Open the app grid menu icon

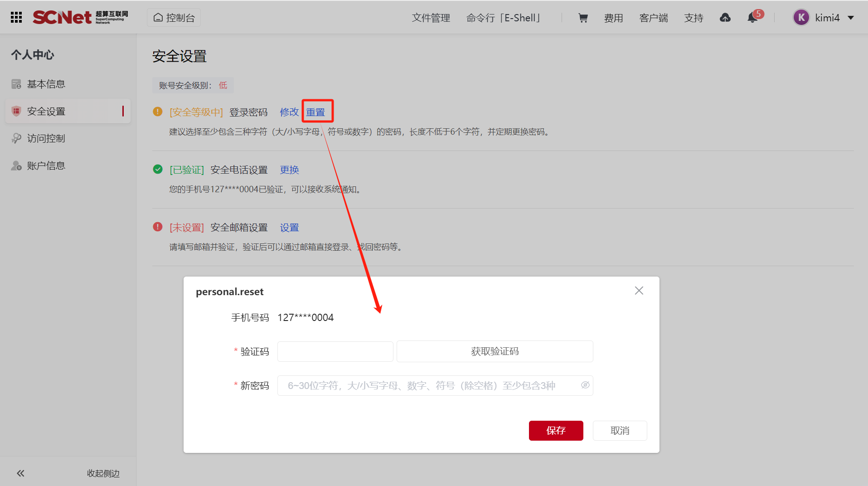pyautogui.click(x=16, y=17)
